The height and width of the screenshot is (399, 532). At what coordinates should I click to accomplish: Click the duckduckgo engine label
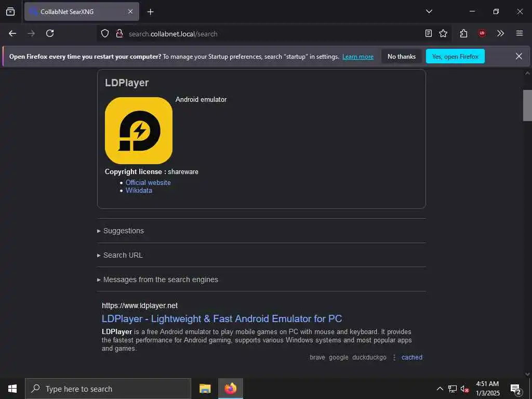[x=369, y=357]
